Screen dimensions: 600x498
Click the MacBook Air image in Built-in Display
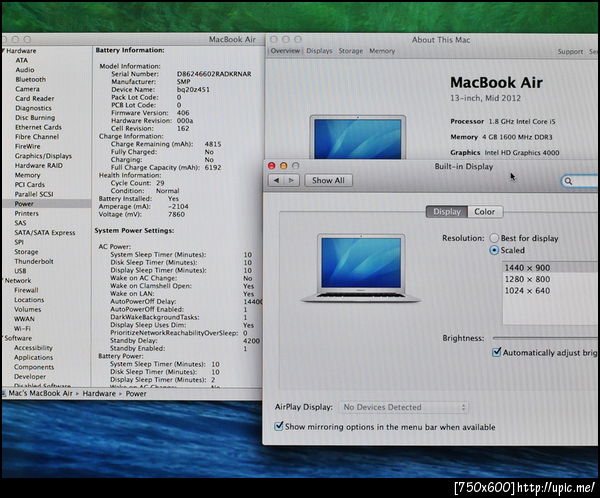361,268
